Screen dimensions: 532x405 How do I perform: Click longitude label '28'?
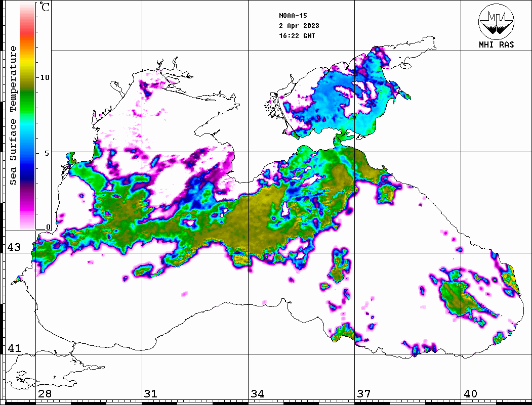pos(45,394)
